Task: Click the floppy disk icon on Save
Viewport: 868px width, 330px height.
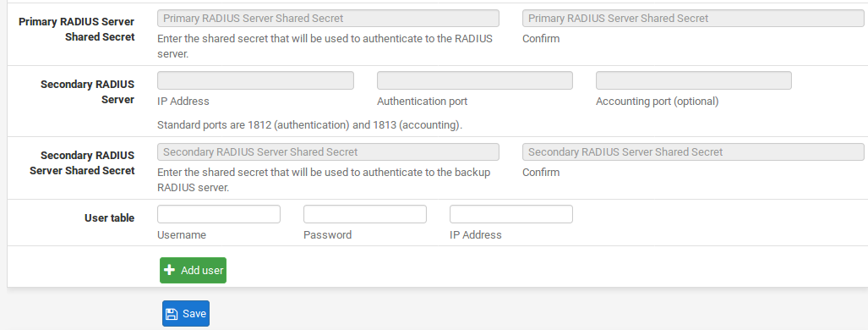Action: pos(172,314)
